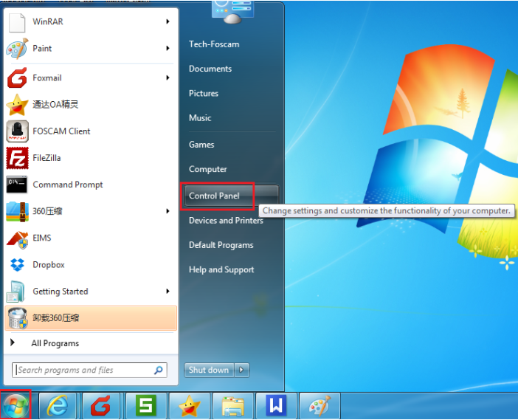The height and width of the screenshot is (420, 518).
Task: Open Command Prompt black console icon
Action: pyautogui.click(x=17, y=185)
